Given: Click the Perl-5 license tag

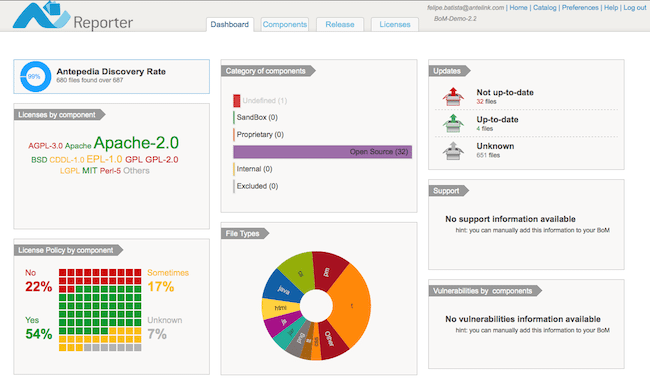Looking at the screenshot, I should click(110, 171).
